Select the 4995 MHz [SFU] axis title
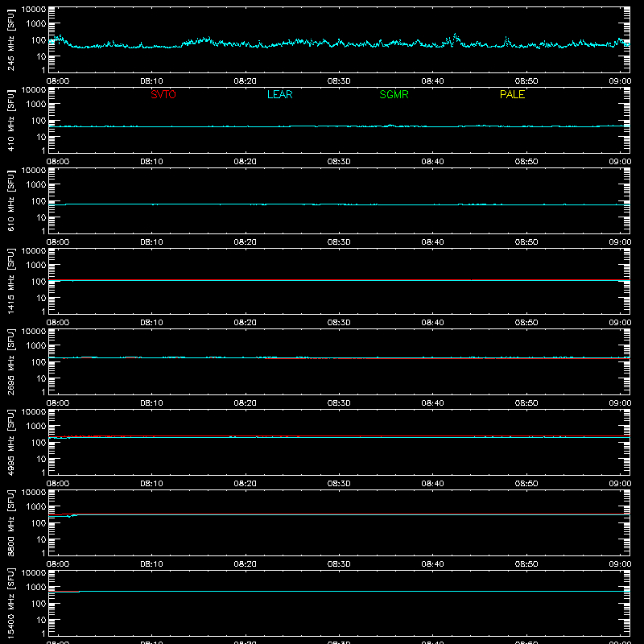The width and height of the screenshot is (644, 644). (x=11, y=442)
